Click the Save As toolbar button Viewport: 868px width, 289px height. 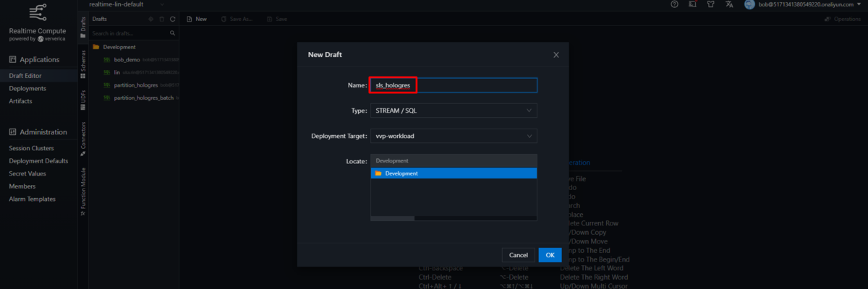coord(236,19)
